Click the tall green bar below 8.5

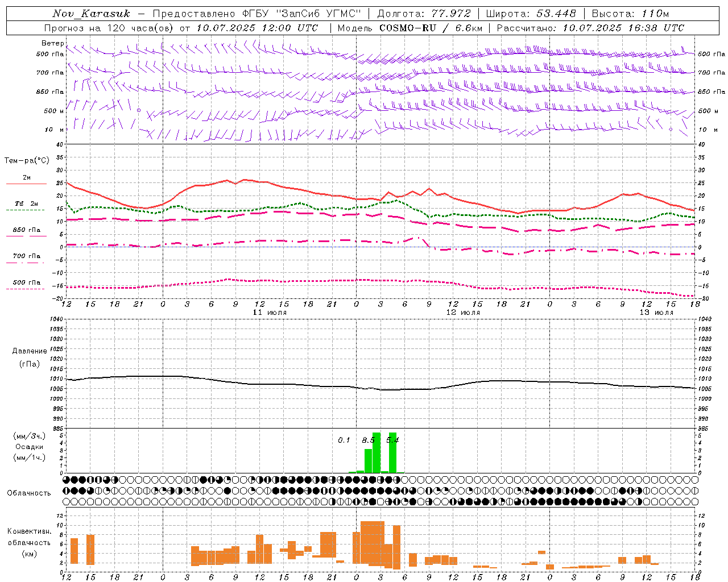click(377, 452)
